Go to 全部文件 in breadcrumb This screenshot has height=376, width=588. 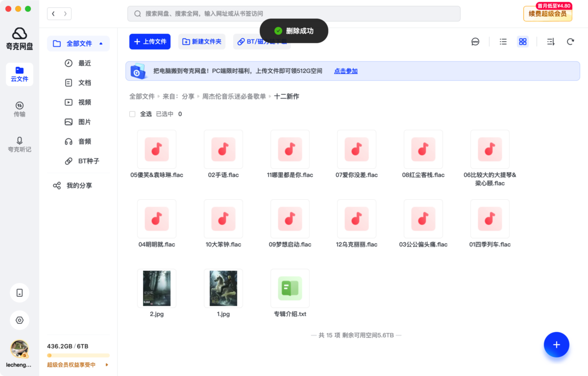[142, 96]
